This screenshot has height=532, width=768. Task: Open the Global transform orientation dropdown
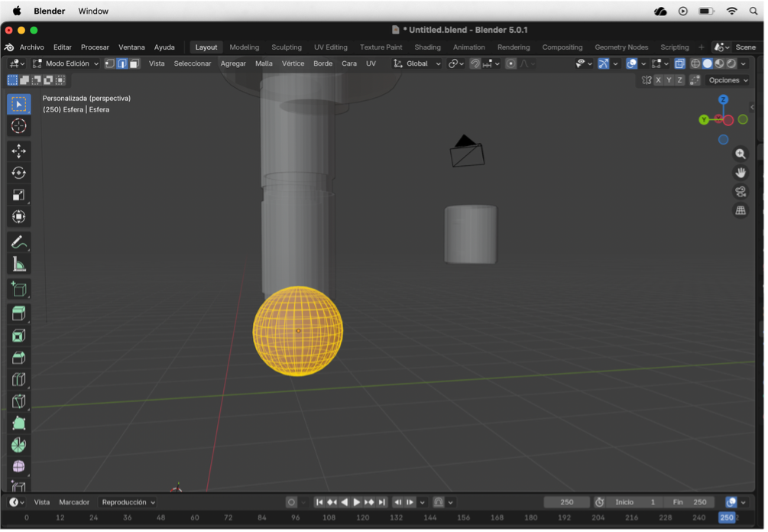click(416, 63)
